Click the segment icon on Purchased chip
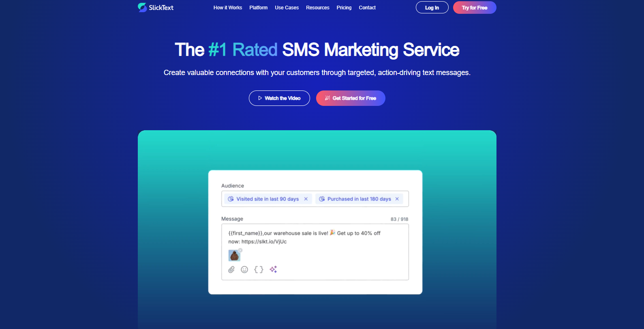644x329 pixels. click(x=322, y=199)
